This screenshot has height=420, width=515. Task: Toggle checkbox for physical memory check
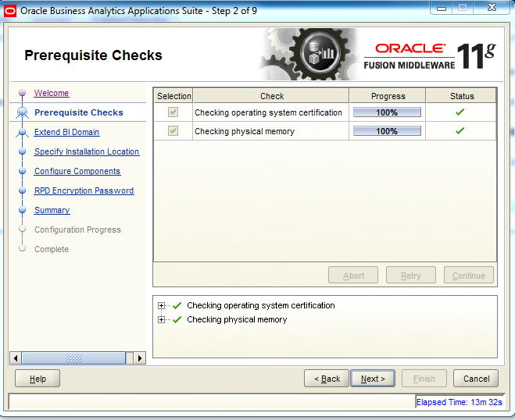[173, 131]
